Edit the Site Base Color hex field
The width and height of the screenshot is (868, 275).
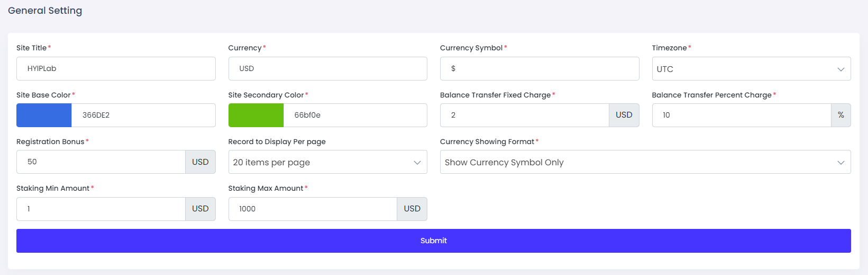point(143,115)
